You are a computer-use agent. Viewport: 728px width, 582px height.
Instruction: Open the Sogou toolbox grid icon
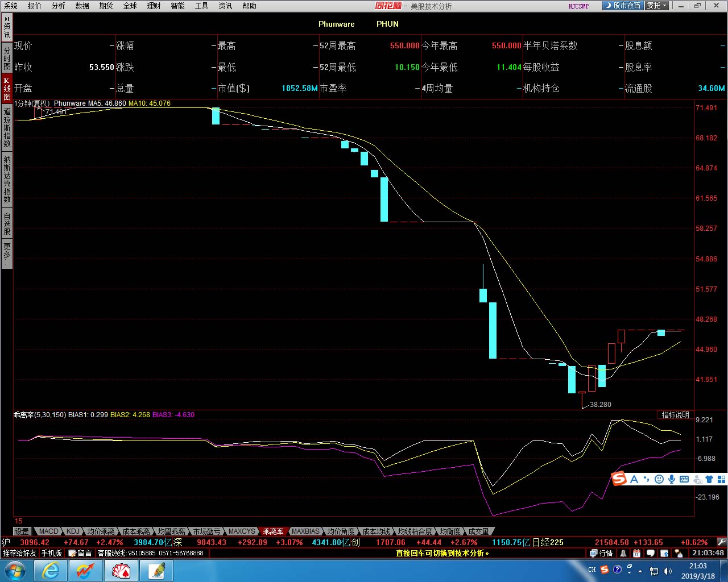[x=721, y=479]
